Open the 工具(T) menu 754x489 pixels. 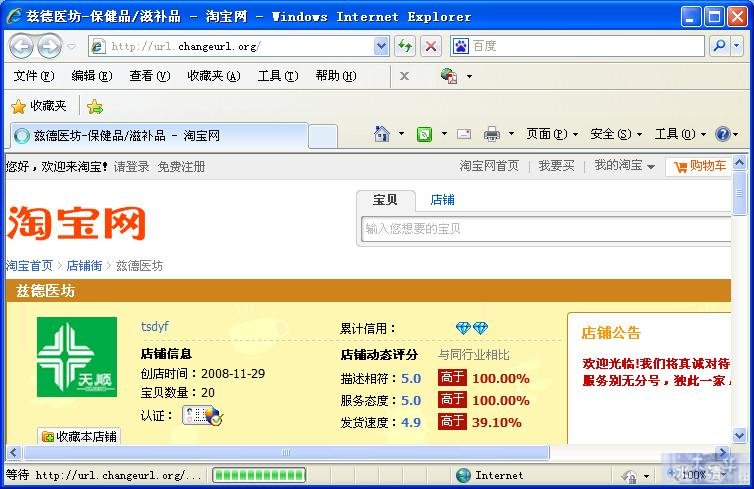coord(278,76)
